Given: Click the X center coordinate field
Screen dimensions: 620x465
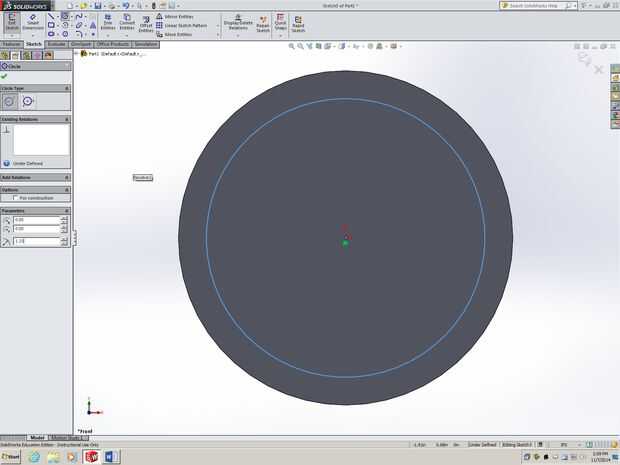Looking at the screenshot, I should (x=36, y=220).
